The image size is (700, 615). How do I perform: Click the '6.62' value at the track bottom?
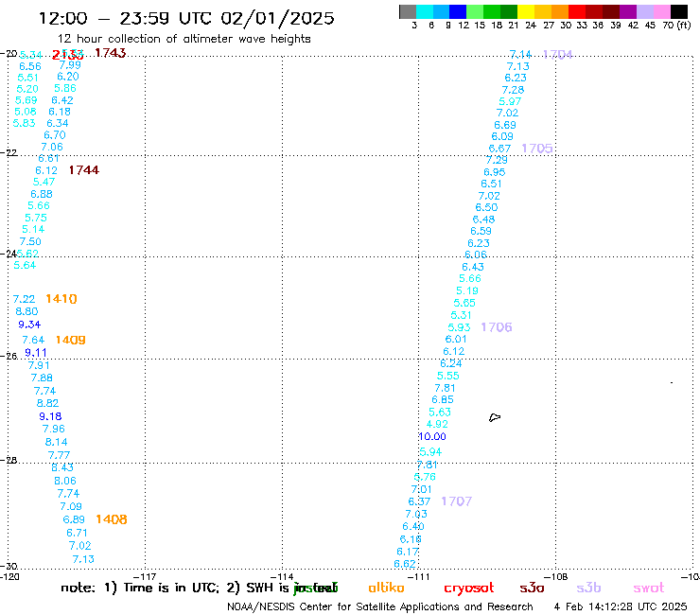click(405, 564)
